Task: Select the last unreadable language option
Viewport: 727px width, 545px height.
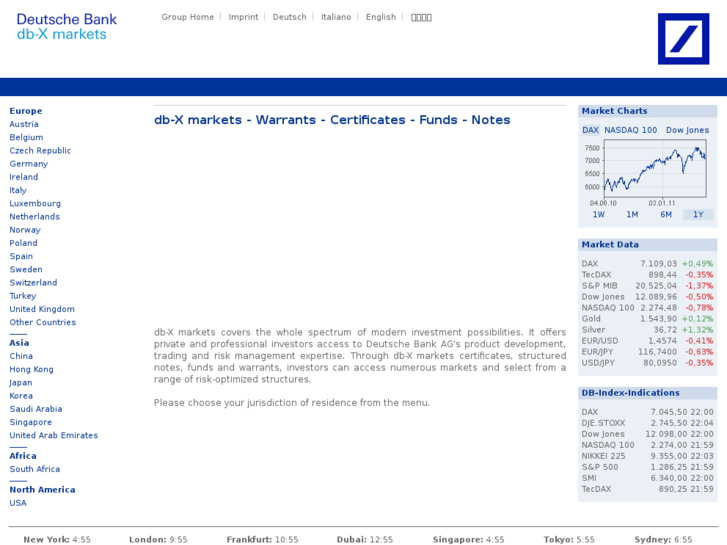Action: click(421, 18)
